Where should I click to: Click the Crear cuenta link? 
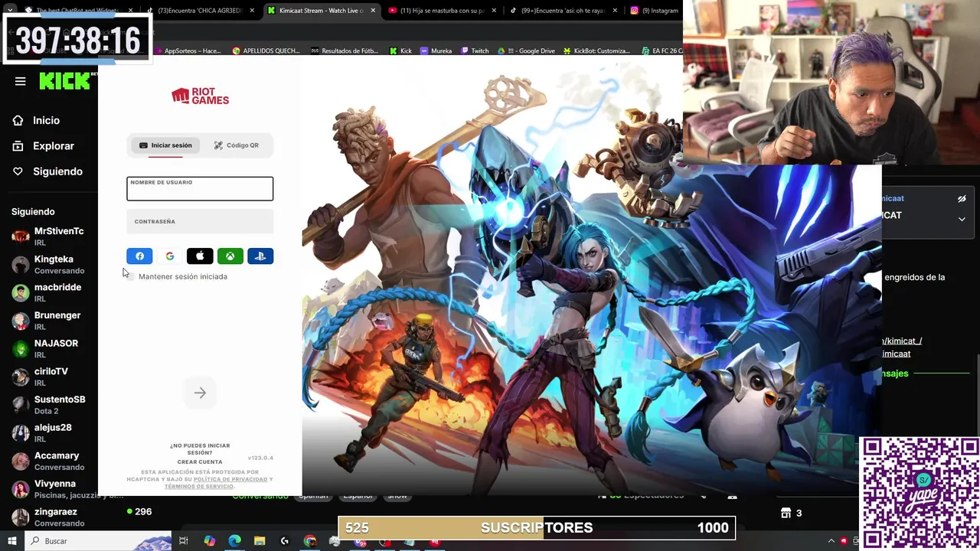click(x=200, y=462)
